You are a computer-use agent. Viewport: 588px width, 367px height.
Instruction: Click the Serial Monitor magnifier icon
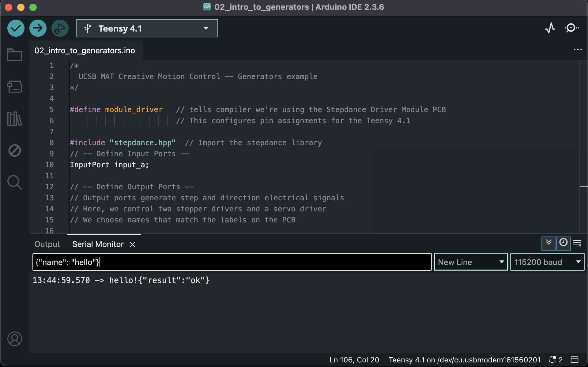point(571,28)
